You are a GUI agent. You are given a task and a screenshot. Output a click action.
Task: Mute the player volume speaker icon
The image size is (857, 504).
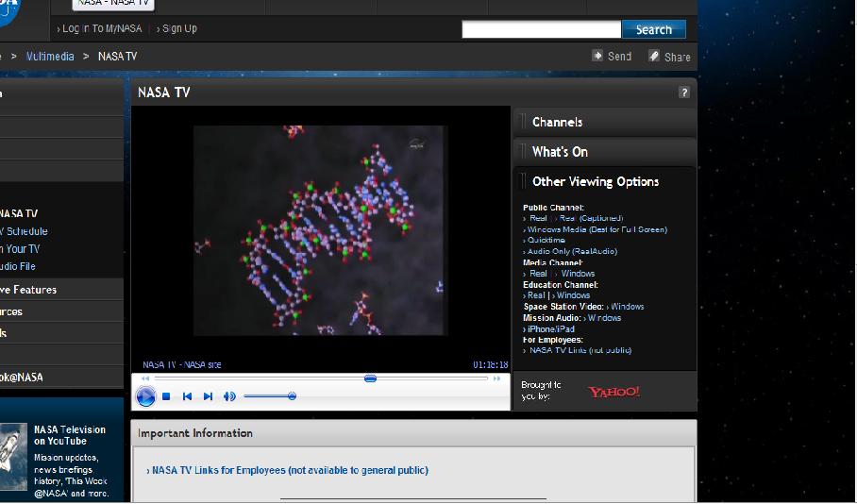tap(229, 396)
